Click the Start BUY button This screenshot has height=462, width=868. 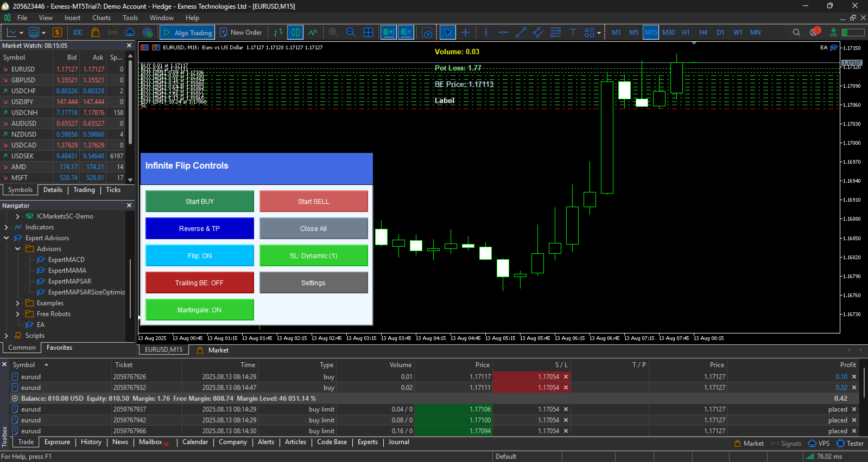point(199,201)
